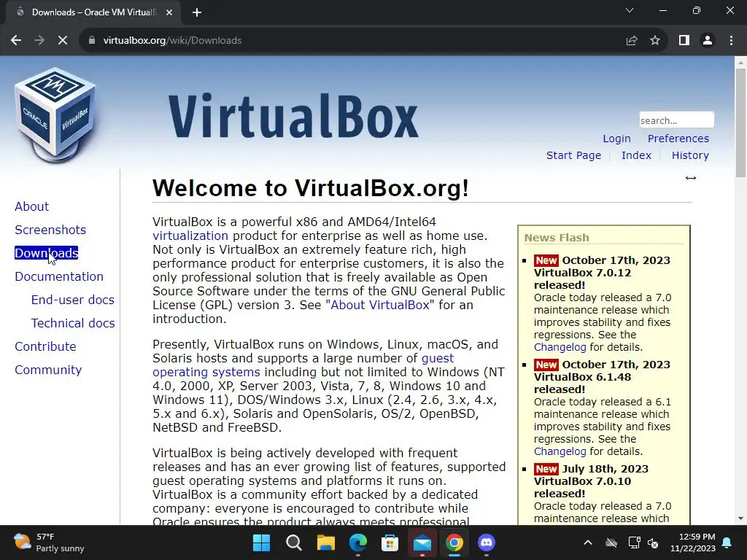Stop page loading with the X button
Screen dimensions: 747x560
point(63,41)
